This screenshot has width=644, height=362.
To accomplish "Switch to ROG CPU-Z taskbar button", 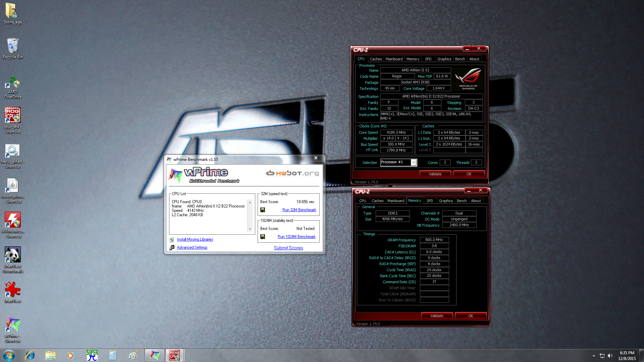I will [x=174, y=355].
